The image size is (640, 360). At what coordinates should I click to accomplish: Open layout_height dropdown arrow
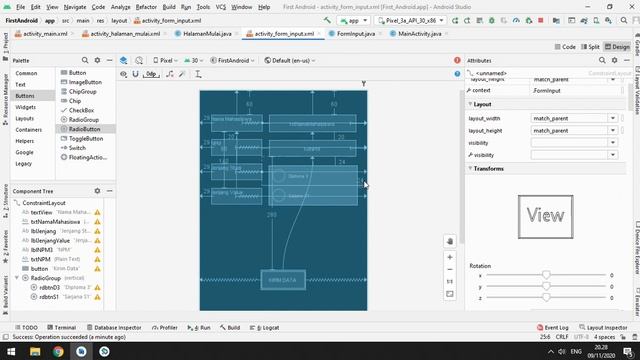613,131
